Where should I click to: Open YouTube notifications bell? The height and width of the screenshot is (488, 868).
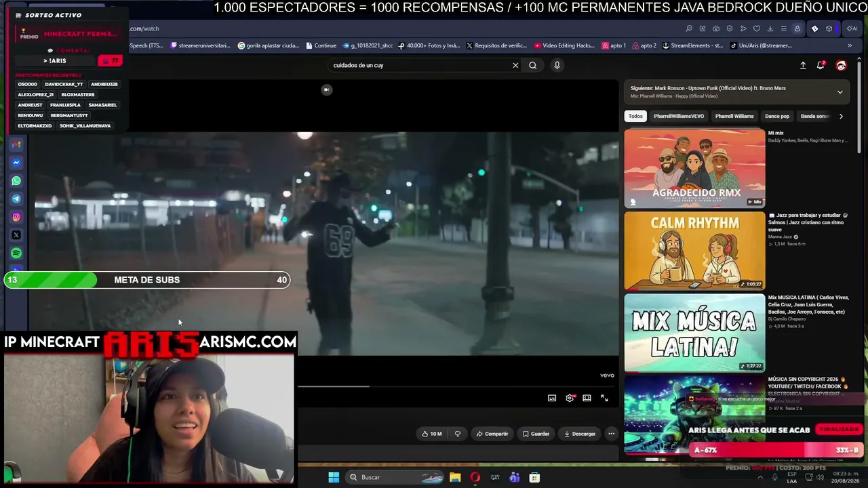pos(821,65)
